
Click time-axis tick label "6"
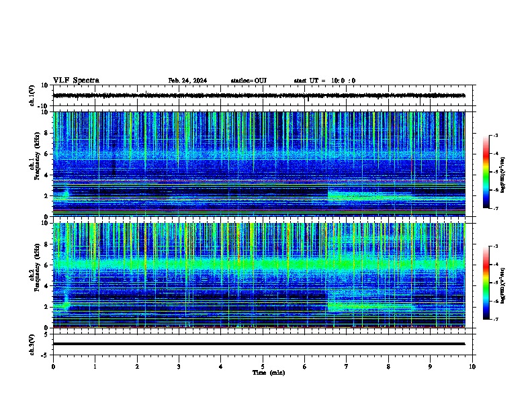coord(305,367)
